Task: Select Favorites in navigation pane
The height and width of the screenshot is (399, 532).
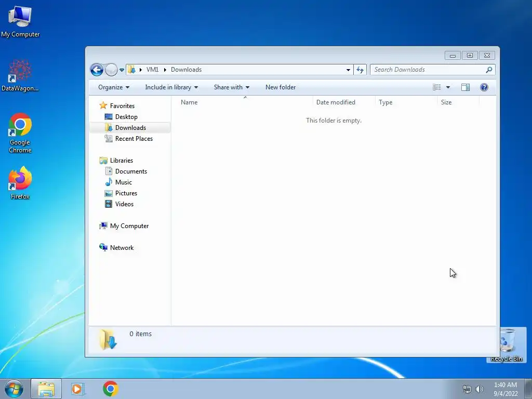Action: click(122, 106)
